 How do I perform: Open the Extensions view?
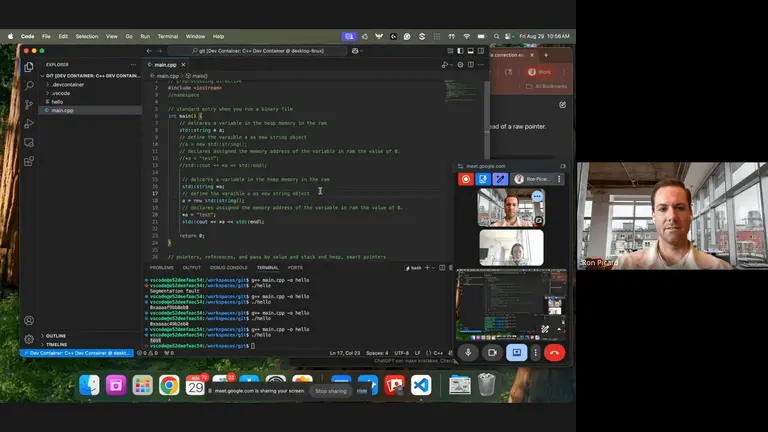(x=29, y=161)
